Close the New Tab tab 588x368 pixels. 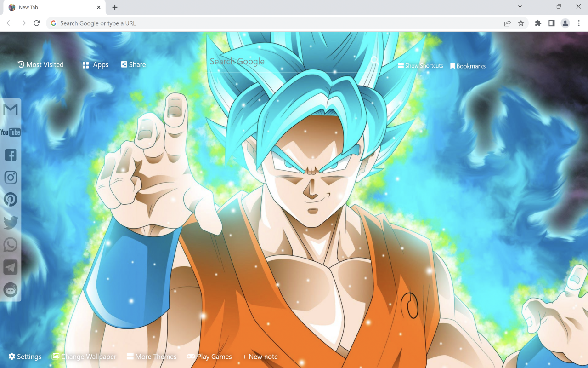99,7
